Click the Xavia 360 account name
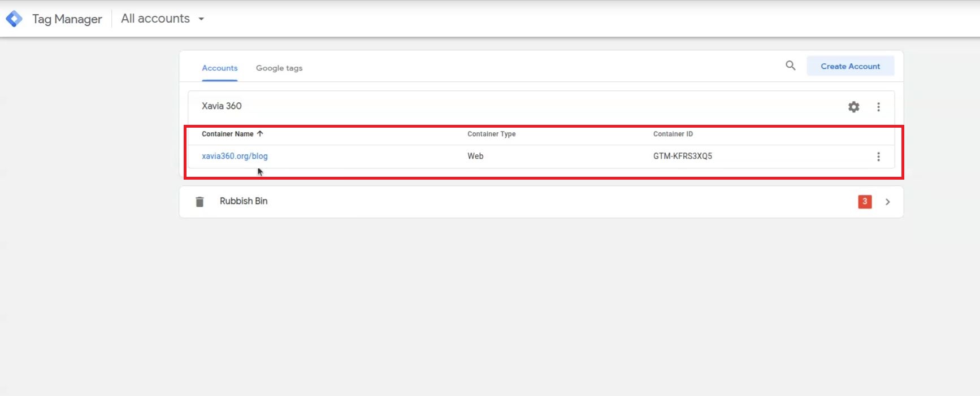 pyautogui.click(x=222, y=106)
